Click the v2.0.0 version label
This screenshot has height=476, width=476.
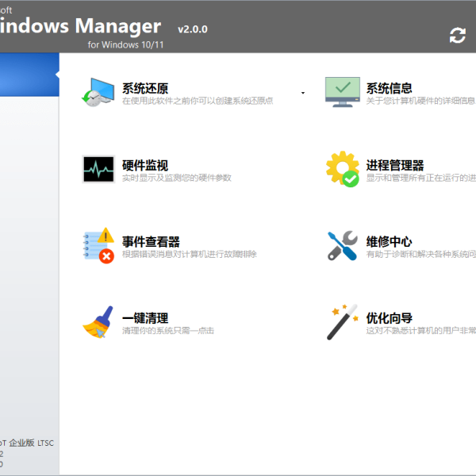[193, 29]
